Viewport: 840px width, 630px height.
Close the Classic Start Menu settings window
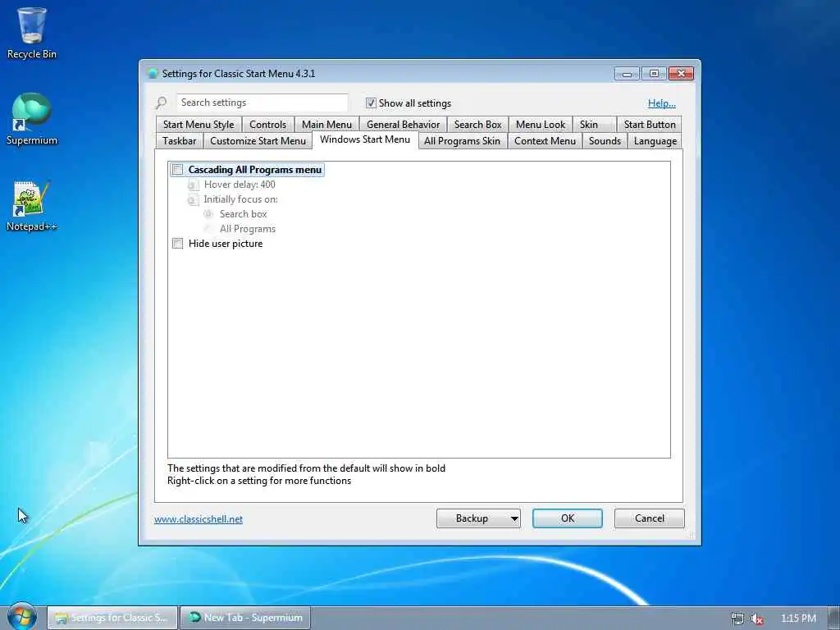tap(682, 73)
